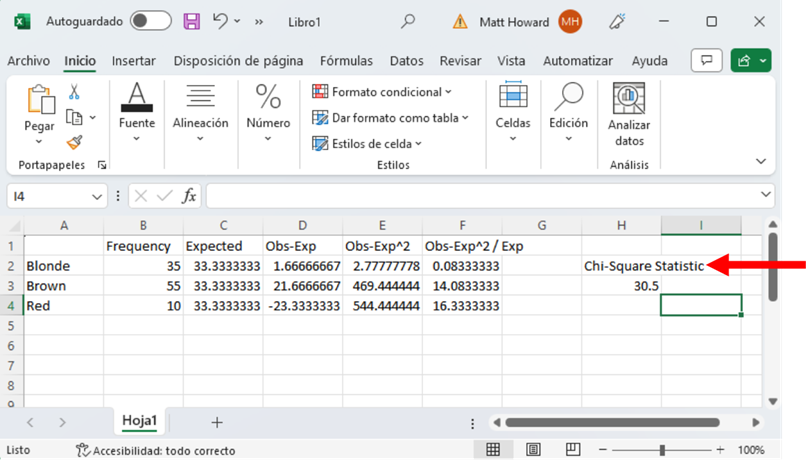Viewport: 806px width, 460px height.
Task: Click the Format Painter brush icon
Action: pyautogui.click(x=74, y=143)
